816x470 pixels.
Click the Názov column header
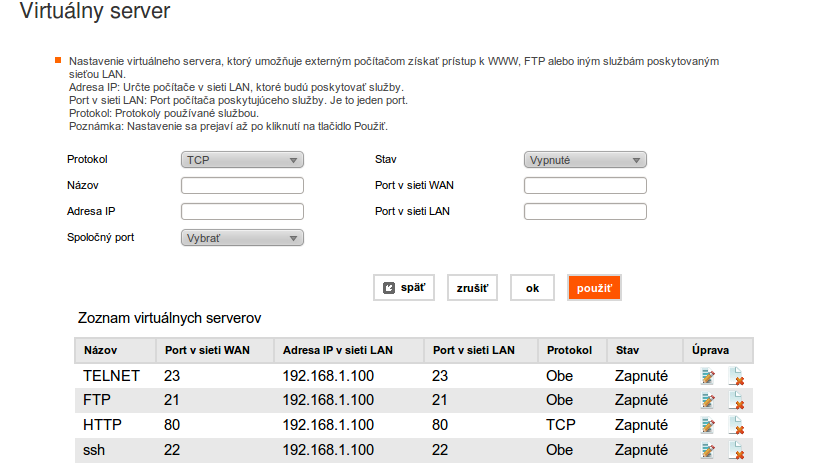coord(100,350)
